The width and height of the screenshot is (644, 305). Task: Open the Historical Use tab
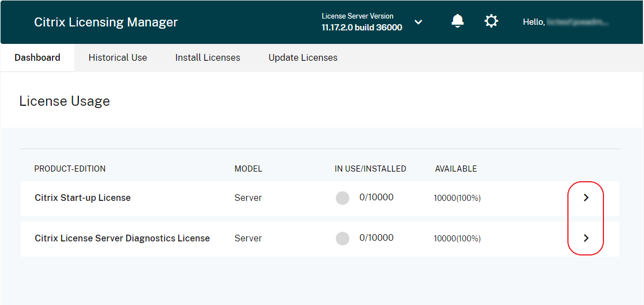coord(118,57)
